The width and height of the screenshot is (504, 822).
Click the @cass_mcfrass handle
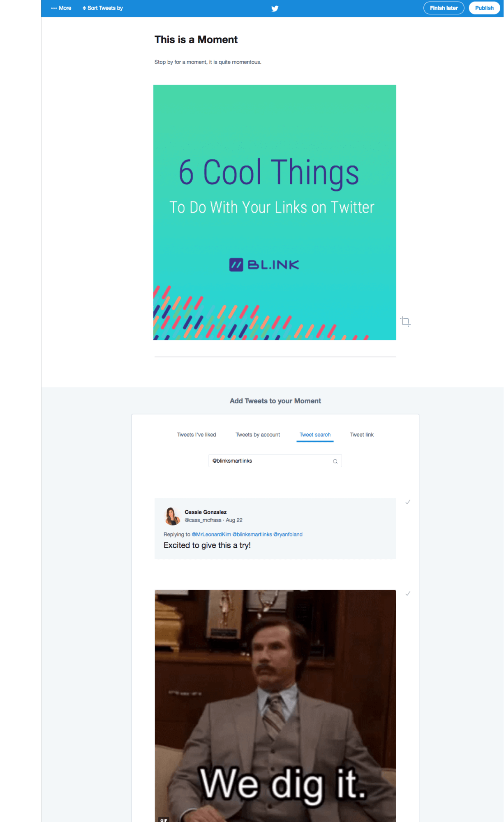click(203, 520)
